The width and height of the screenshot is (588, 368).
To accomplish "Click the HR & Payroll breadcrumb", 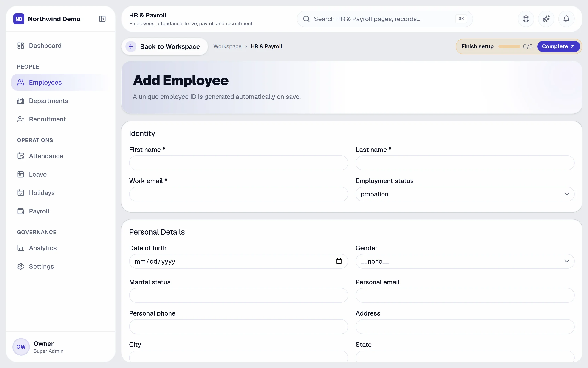I will (266, 46).
